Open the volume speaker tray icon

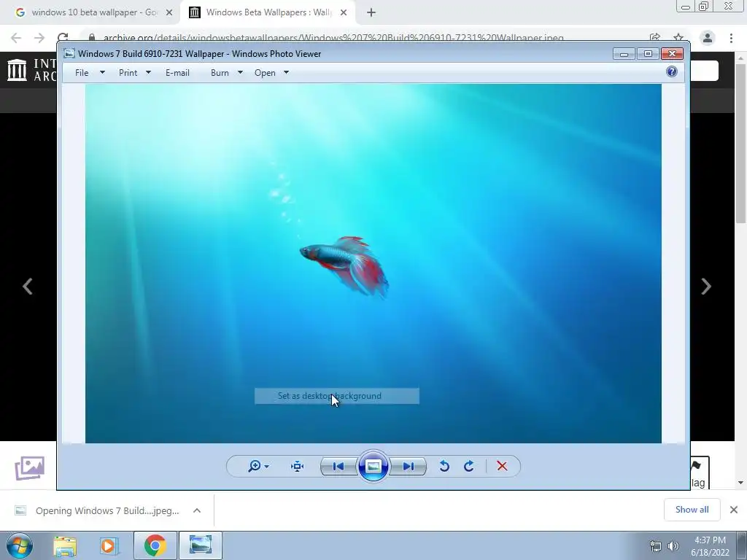(x=673, y=546)
